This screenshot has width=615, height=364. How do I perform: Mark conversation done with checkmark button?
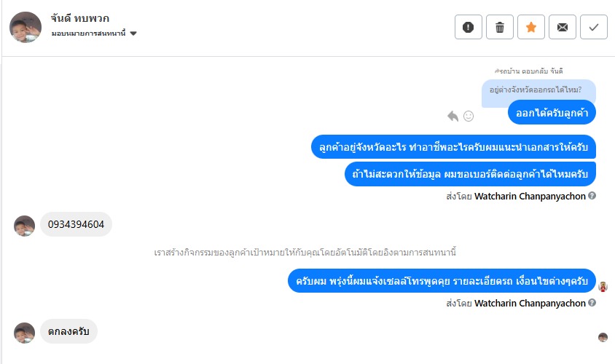594,28
